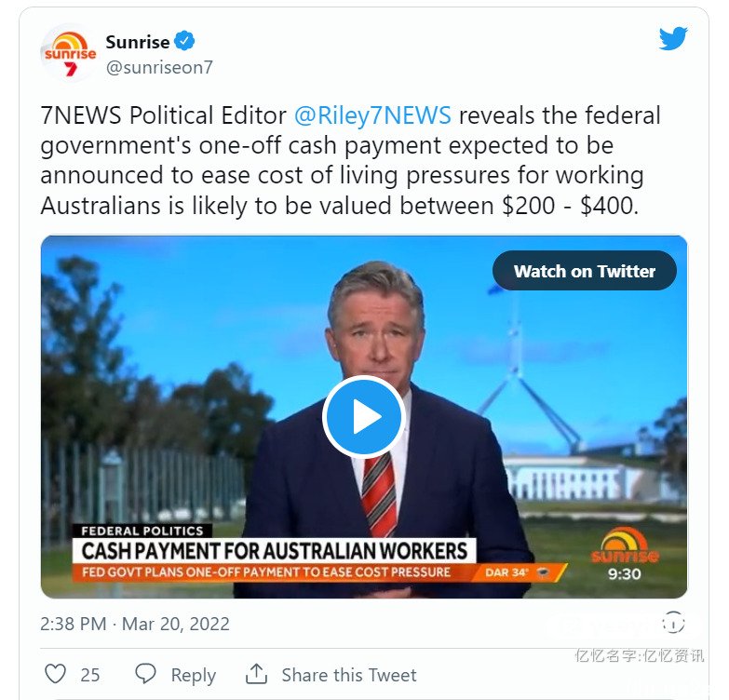Click the Cash Payment headline banner in video
The width and height of the screenshot is (729, 700).
(275, 551)
